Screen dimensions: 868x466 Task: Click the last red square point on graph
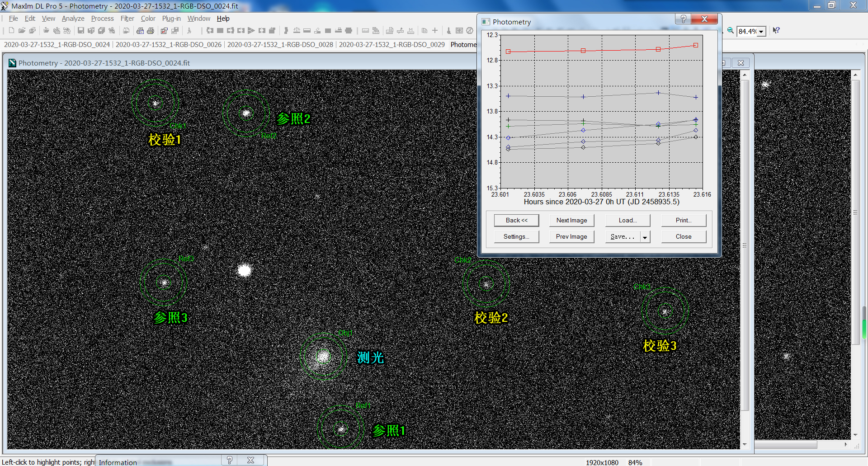tap(696, 45)
